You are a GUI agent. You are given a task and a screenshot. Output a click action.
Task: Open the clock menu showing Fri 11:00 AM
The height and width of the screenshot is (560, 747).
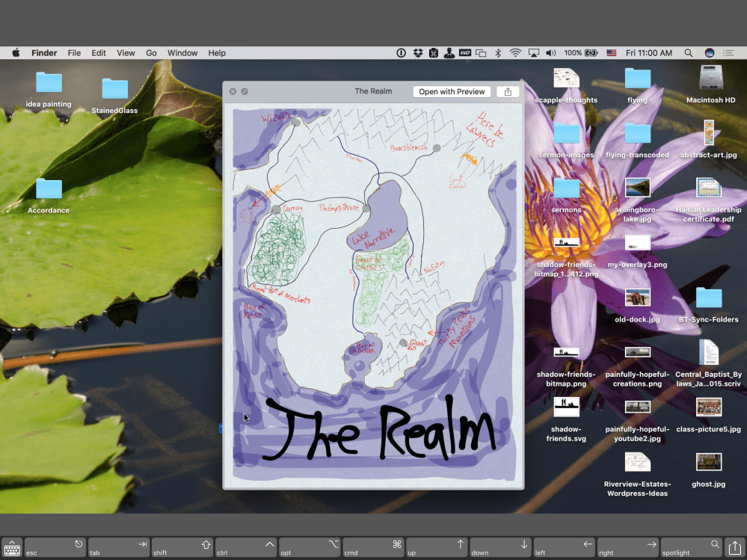648,53
